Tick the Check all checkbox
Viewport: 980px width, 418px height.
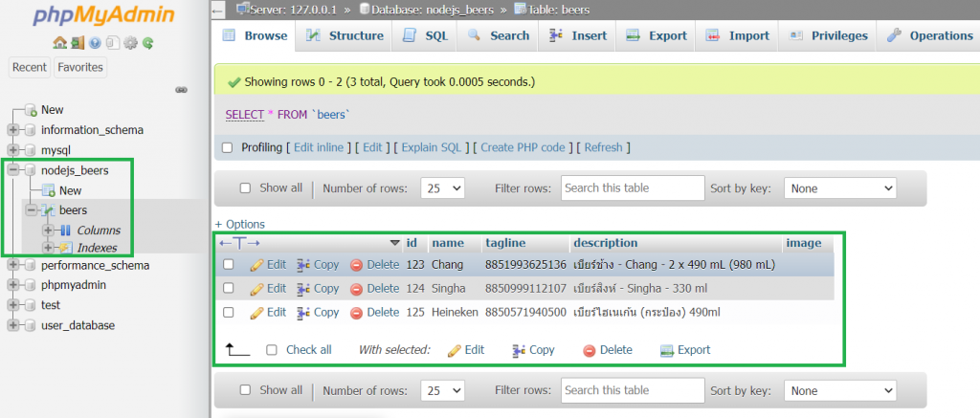click(271, 350)
